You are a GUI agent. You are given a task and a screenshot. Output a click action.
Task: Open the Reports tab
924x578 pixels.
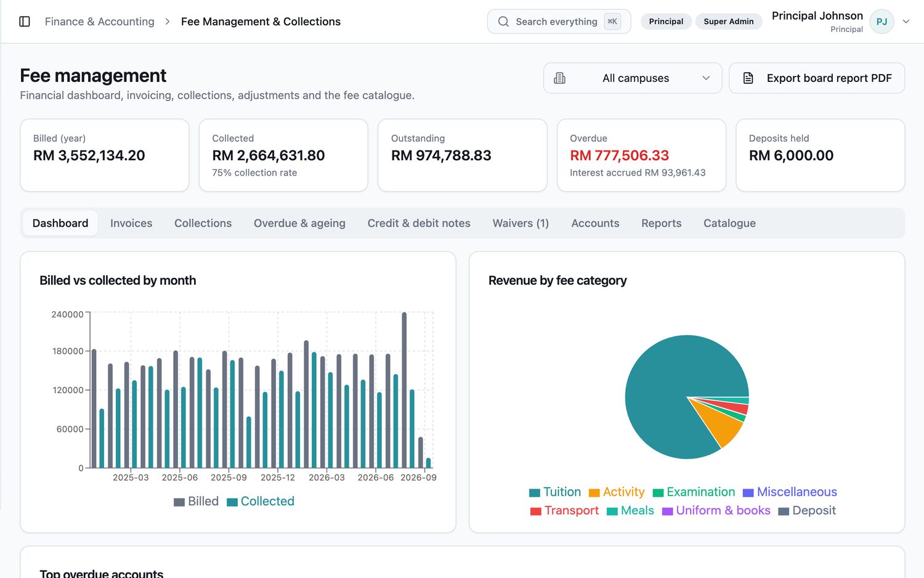coord(661,223)
